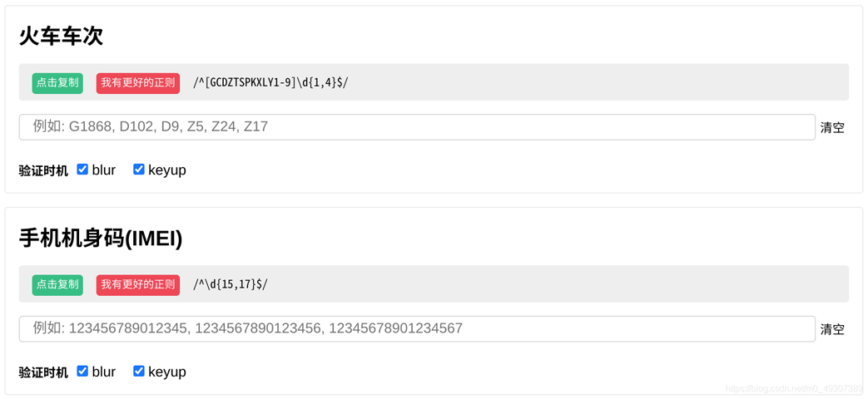Image resolution: width=868 pixels, height=399 pixels.
Task: Disable blur checkbox in the IMEI section
Action: click(x=82, y=372)
